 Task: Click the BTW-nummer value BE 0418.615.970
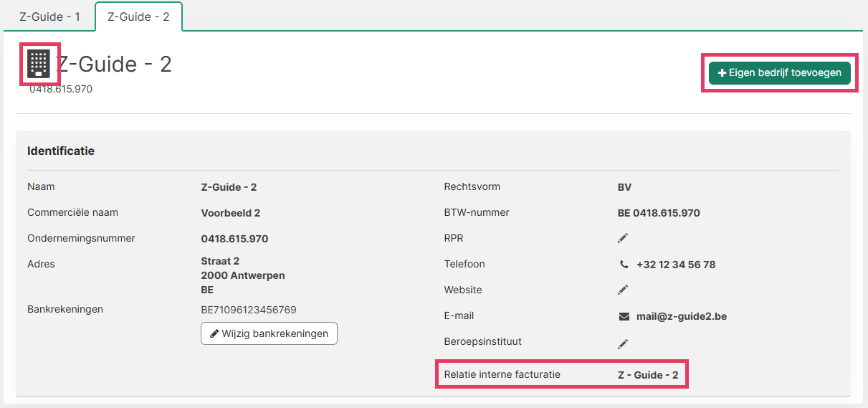pyautogui.click(x=658, y=213)
